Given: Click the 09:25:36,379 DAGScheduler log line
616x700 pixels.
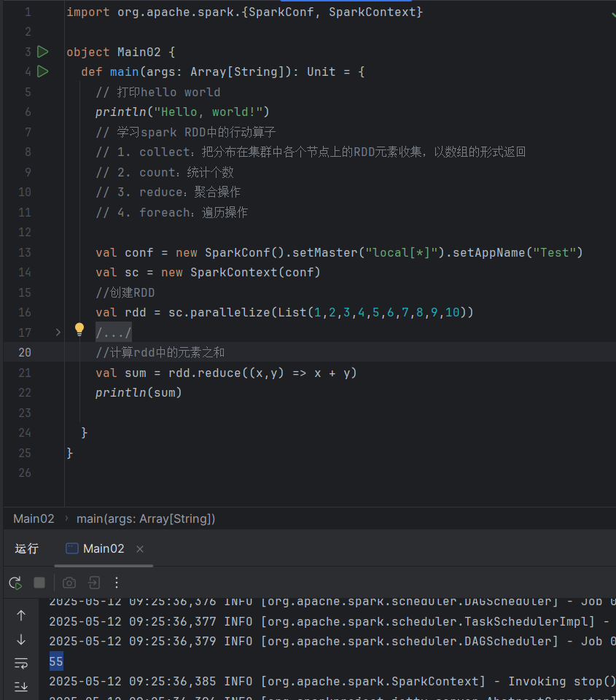Looking at the screenshot, I should coord(332,642).
